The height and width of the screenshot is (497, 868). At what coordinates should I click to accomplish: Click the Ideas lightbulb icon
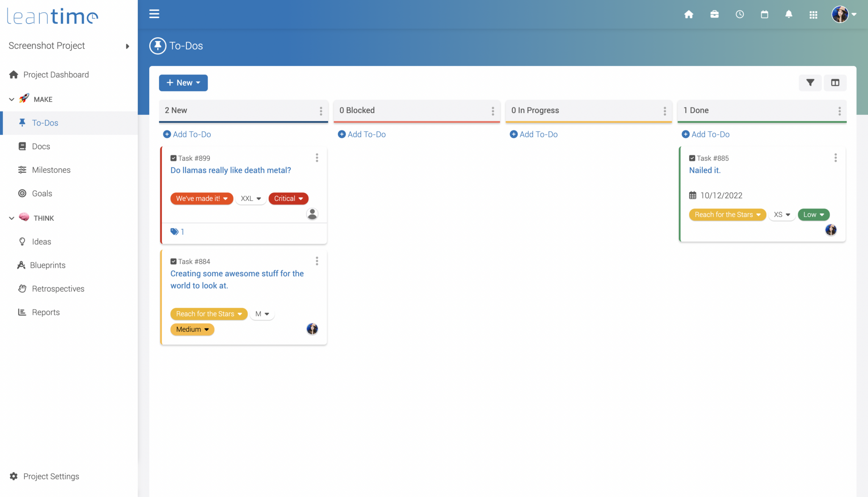coord(22,242)
